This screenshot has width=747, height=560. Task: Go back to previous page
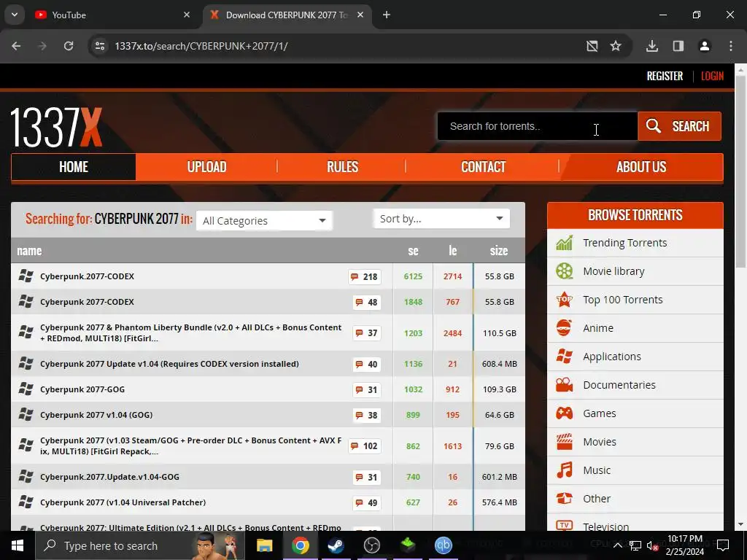(16, 46)
